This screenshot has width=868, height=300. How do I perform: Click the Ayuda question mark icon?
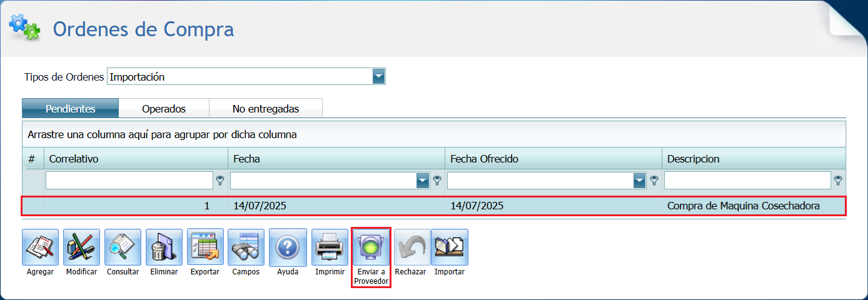(288, 247)
